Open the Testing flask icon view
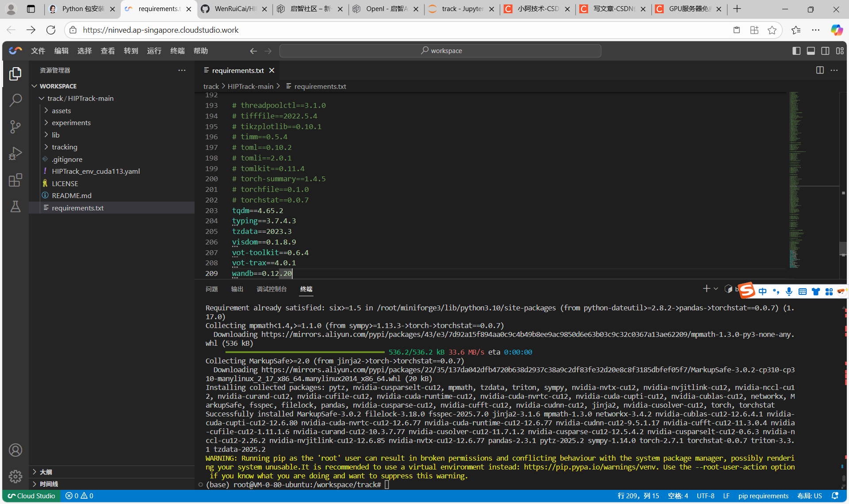Viewport: 849px width, 504px height. pyautogui.click(x=15, y=206)
